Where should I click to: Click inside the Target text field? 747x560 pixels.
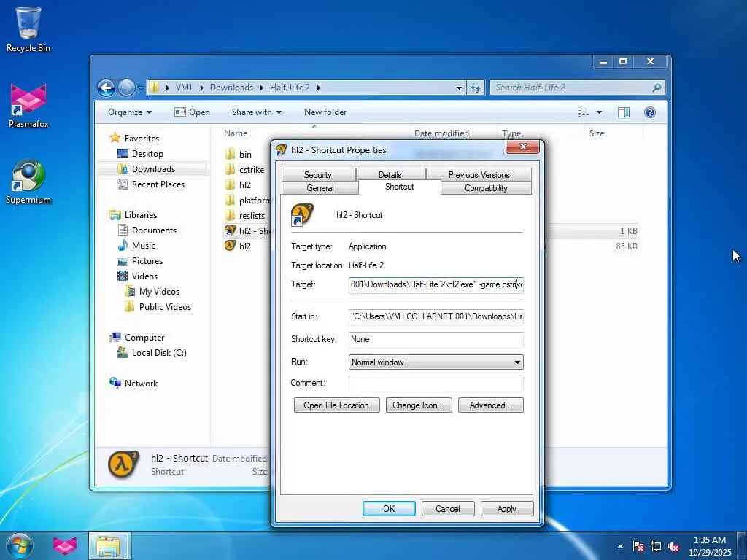[436, 284]
